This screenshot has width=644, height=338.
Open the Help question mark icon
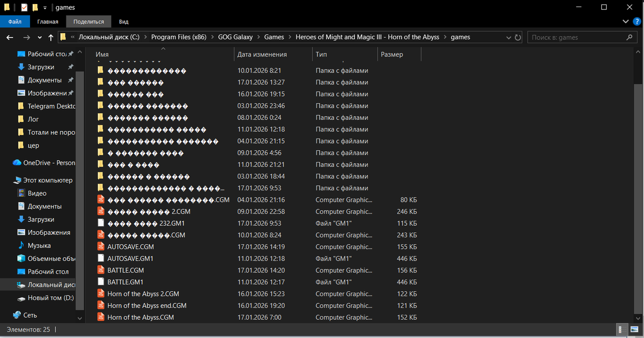(x=636, y=22)
